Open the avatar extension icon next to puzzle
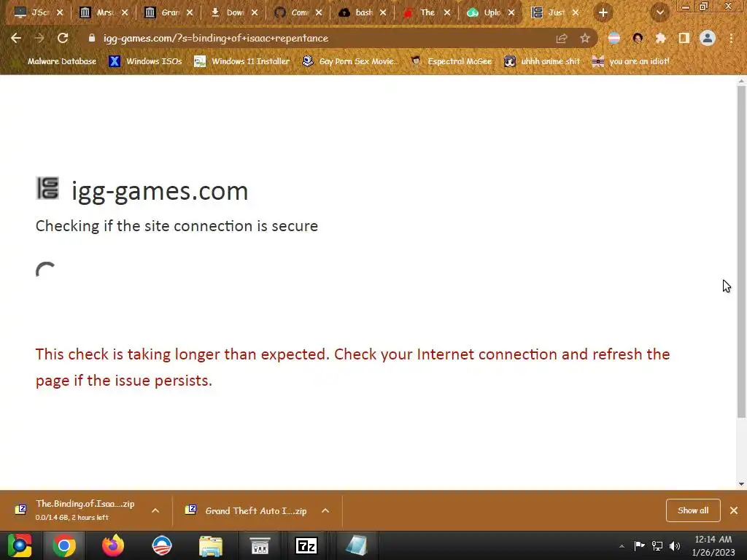The image size is (747, 560). click(638, 38)
